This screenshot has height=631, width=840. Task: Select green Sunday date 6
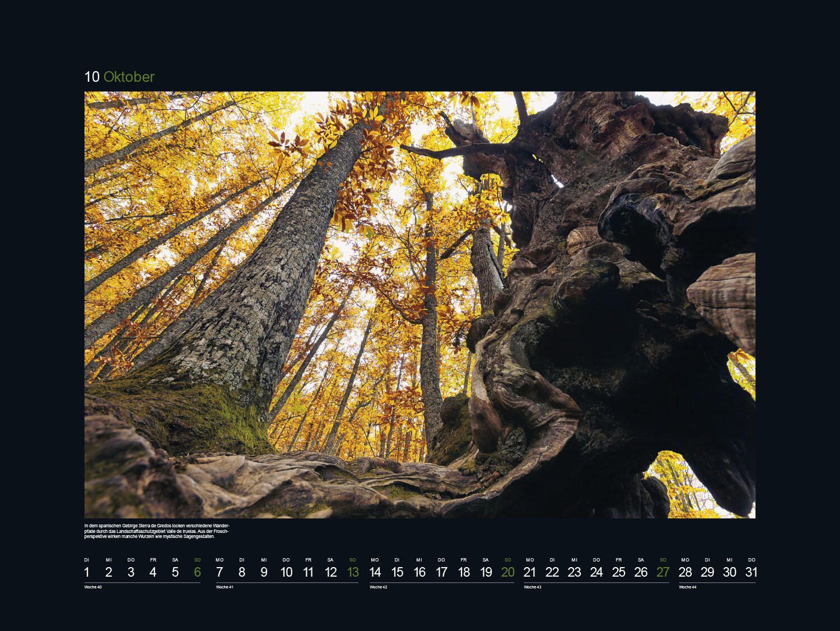[x=197, y=572]
